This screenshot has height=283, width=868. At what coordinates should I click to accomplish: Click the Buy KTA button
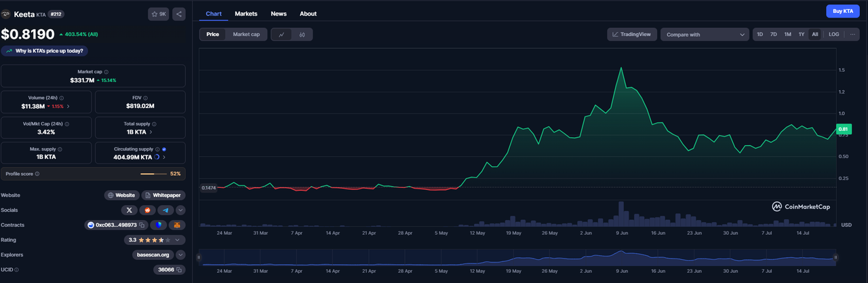tap(843, 11)
